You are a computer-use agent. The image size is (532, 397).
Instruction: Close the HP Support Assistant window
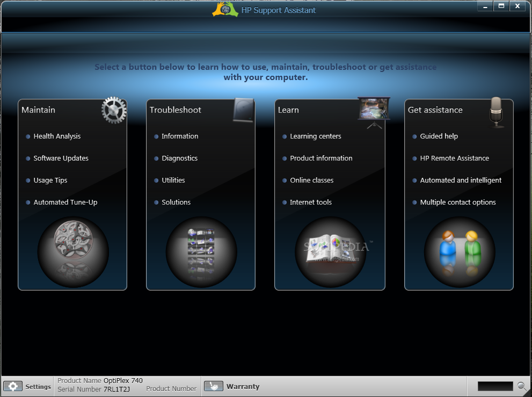(x=518, y=6)
